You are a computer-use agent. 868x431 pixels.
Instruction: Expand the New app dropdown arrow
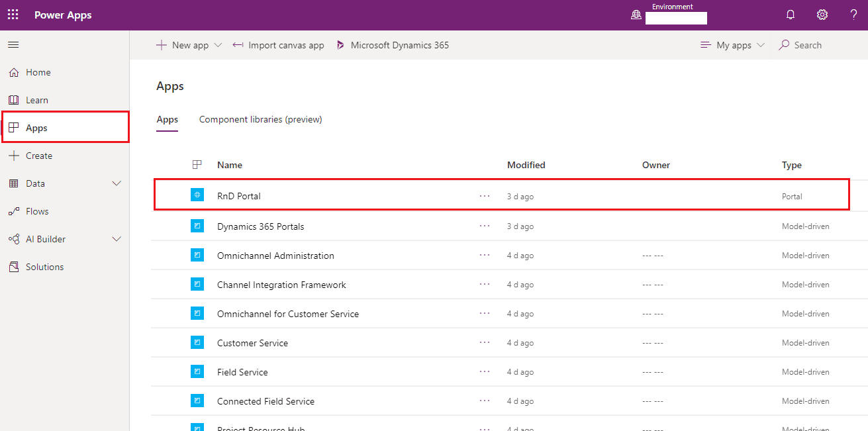click(218, 44)
